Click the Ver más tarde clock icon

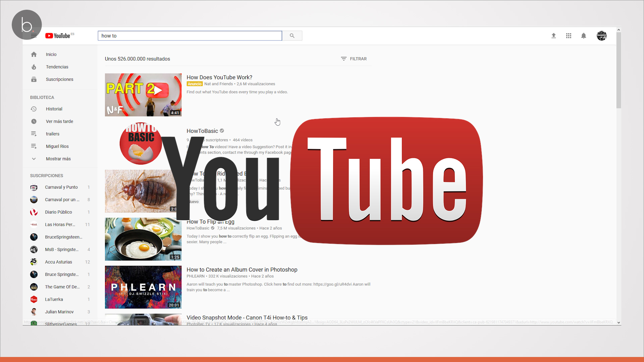(34, 121)
